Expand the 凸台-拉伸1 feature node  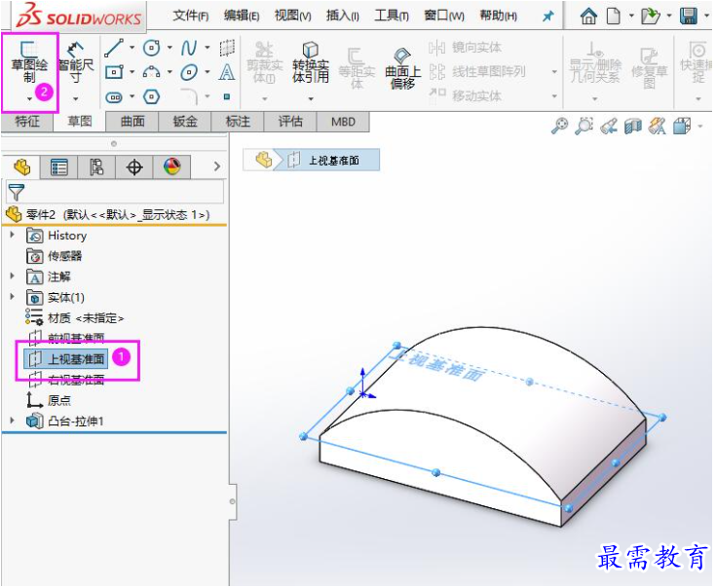(x=13, y=421)
